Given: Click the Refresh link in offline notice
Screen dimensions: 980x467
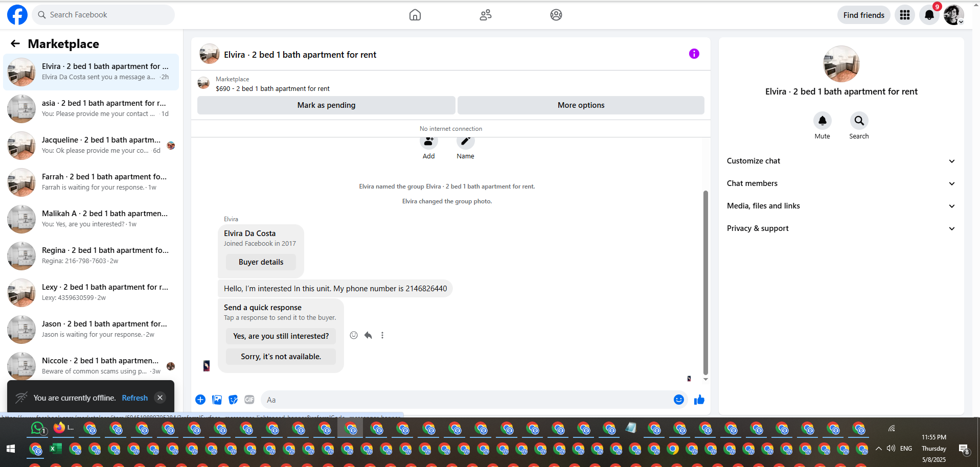Looking at the screenshot, I should click(x=134, y=398).
